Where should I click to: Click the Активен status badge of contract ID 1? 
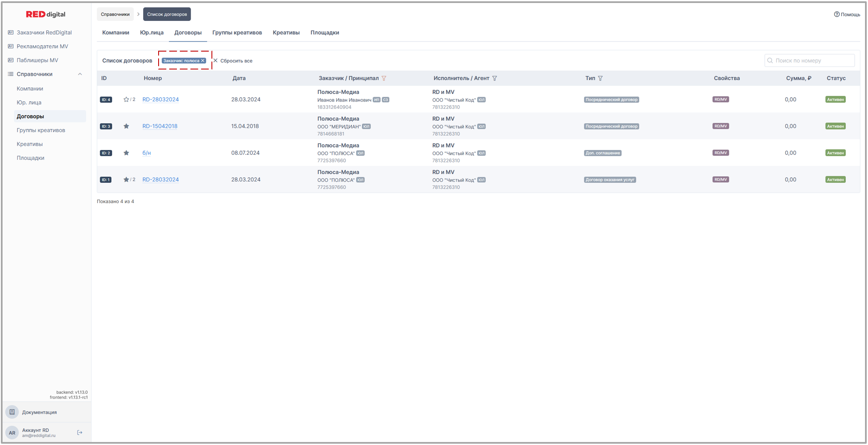pos(835,180)
